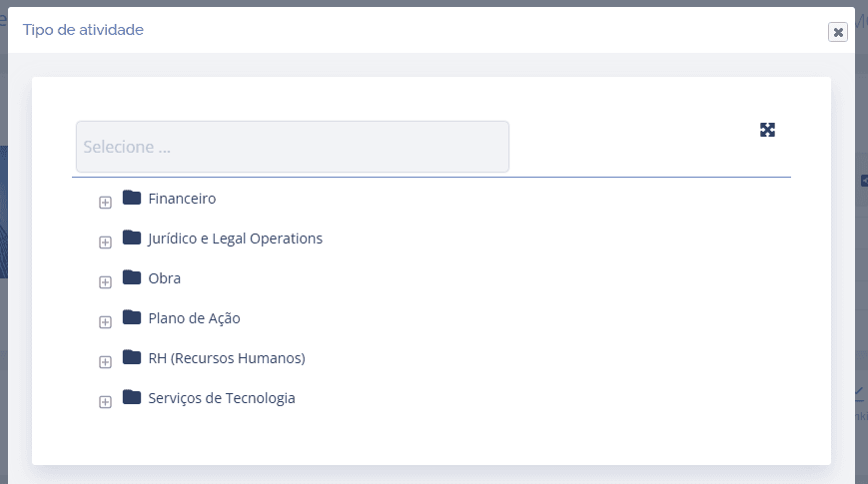
Task: Toggle fullscreen with the expand arrows icon
Action: [767, 130]
